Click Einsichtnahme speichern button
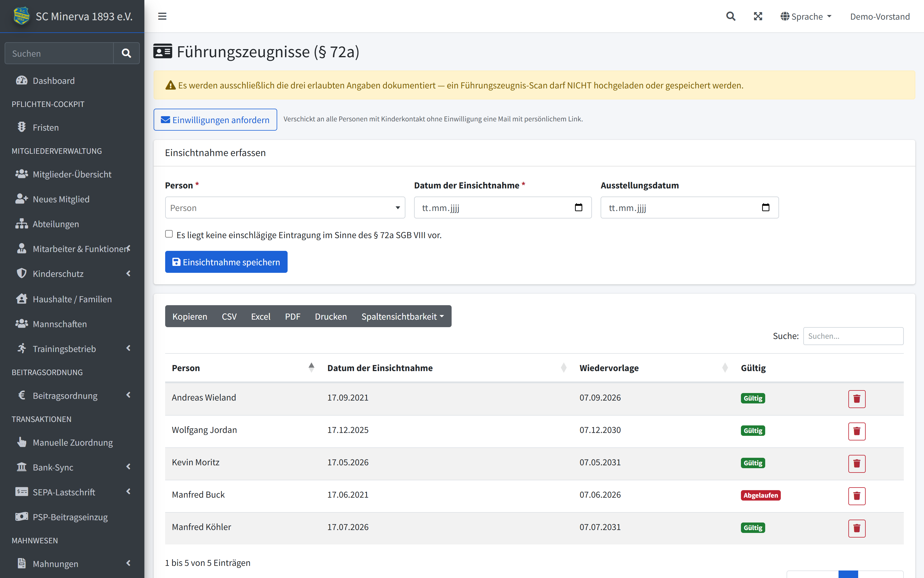This screenshot has height=578, width=924. pos(226,262)
